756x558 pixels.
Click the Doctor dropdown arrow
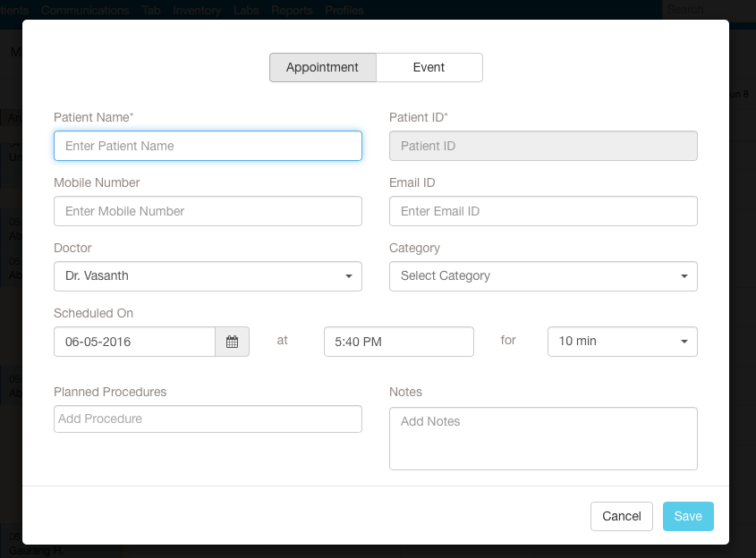348,276
